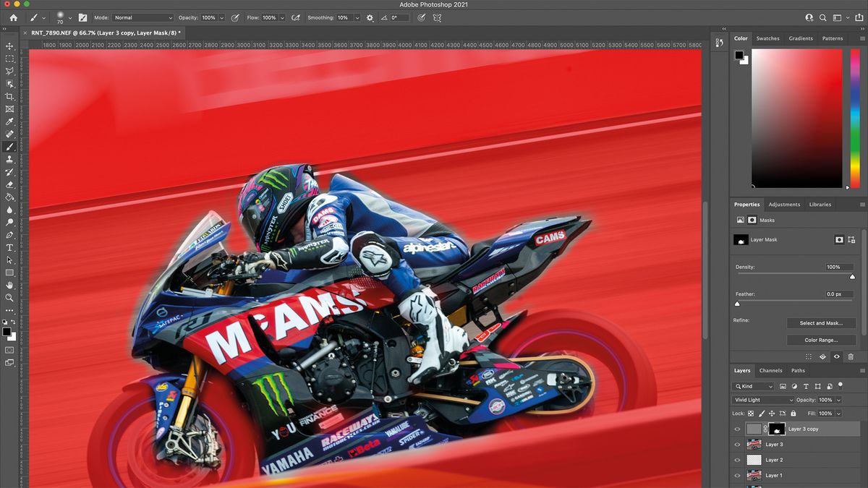Click the pixel mask button
Screen dimensions: 868x488
(839, 239)
